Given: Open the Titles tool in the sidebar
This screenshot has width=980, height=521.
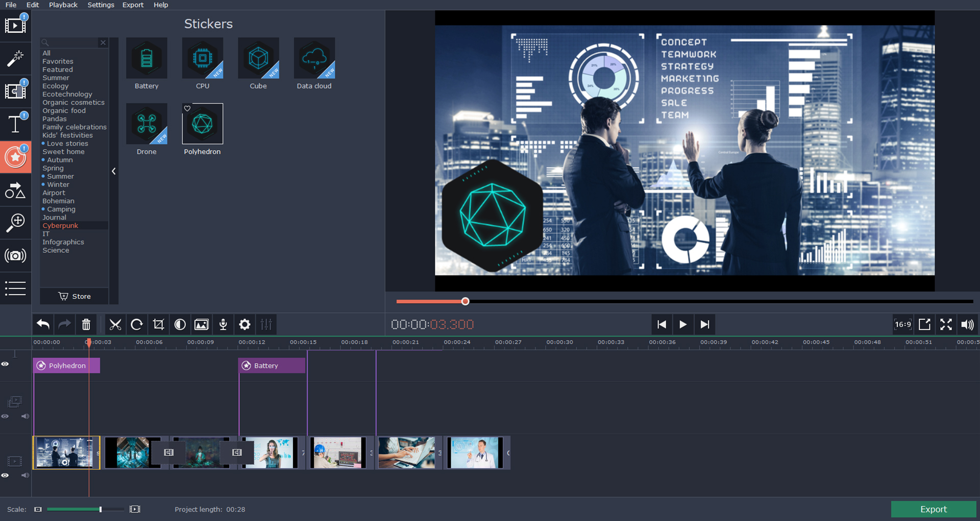Looking at the screenshot, I should pos(15,124).
